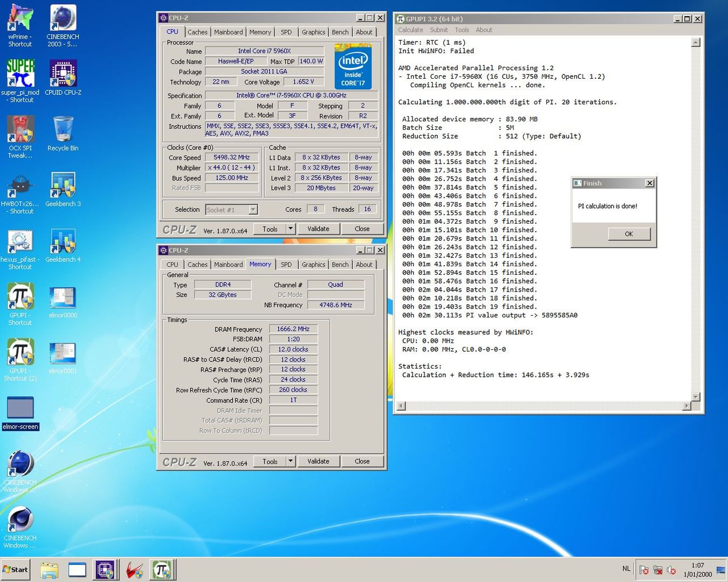Launch HWBOTx265 shortcut
728x582 pixels.
[20, 193]
